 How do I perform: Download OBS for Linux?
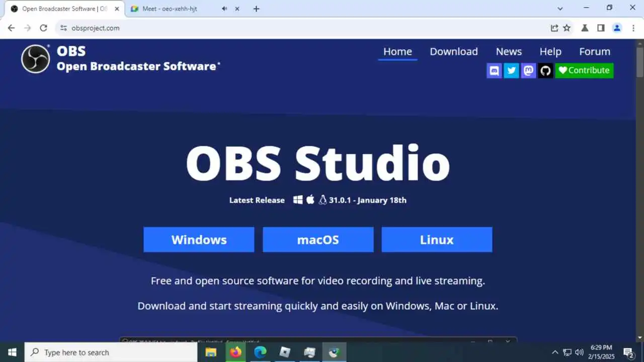[437, 239]
